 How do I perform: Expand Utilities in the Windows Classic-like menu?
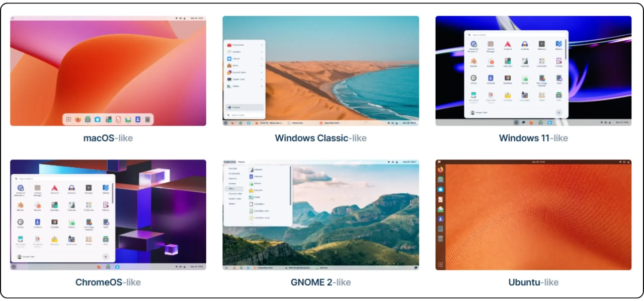(x=245, y=86)
